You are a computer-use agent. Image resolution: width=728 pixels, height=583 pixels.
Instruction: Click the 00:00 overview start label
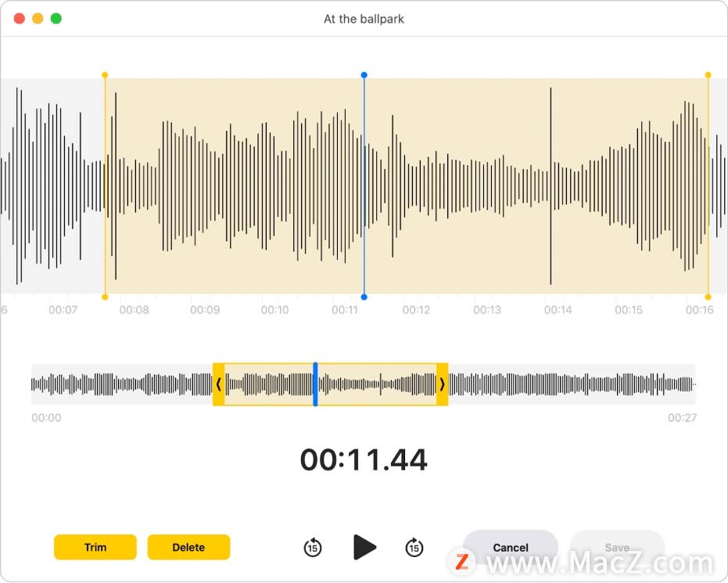46,418
